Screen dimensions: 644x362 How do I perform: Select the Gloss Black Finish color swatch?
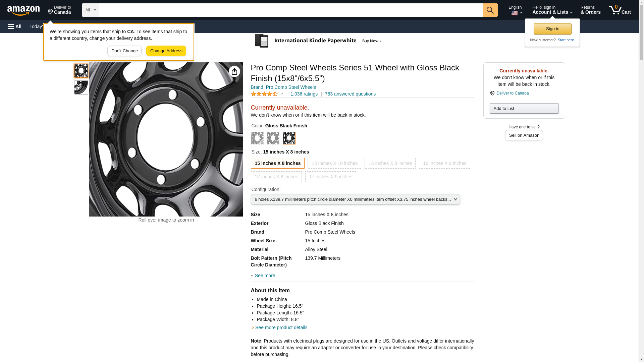pos(289,138)
